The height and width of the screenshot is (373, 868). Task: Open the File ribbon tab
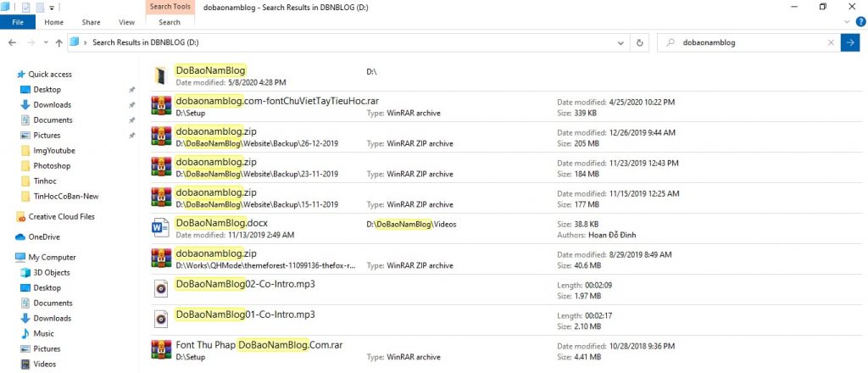[x=18, y=22]
